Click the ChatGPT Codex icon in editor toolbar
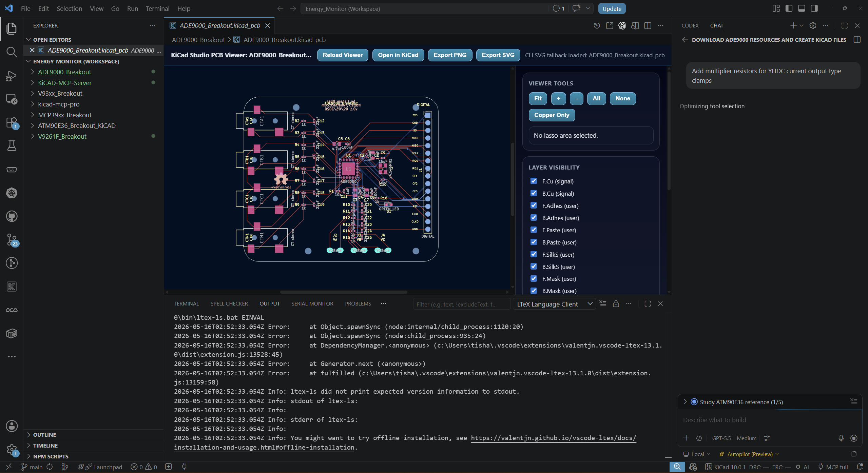868x473 pixels. pos(622,26)
